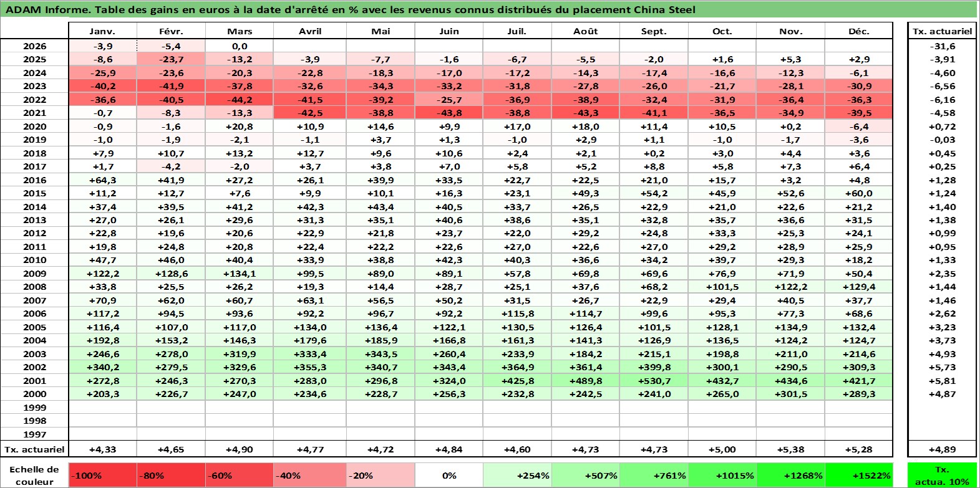980x488 pixels.
Task: Click the +399,8 cell for Sept. 2002
Action: tap(654, 367)
